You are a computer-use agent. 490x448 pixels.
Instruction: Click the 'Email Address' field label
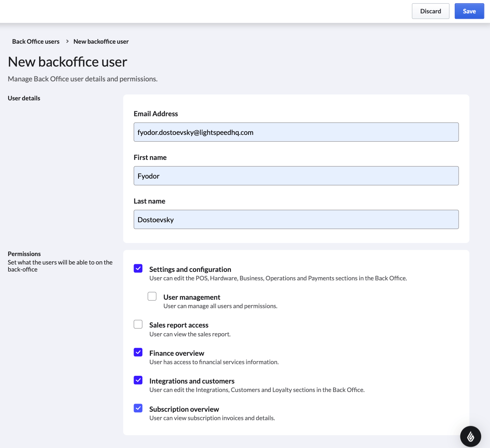[156, 114]
